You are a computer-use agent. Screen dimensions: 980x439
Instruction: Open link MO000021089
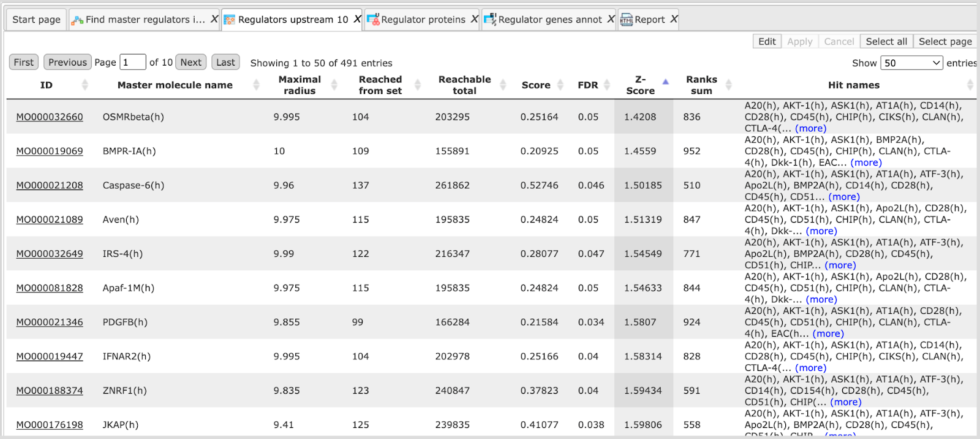[50, 219]
